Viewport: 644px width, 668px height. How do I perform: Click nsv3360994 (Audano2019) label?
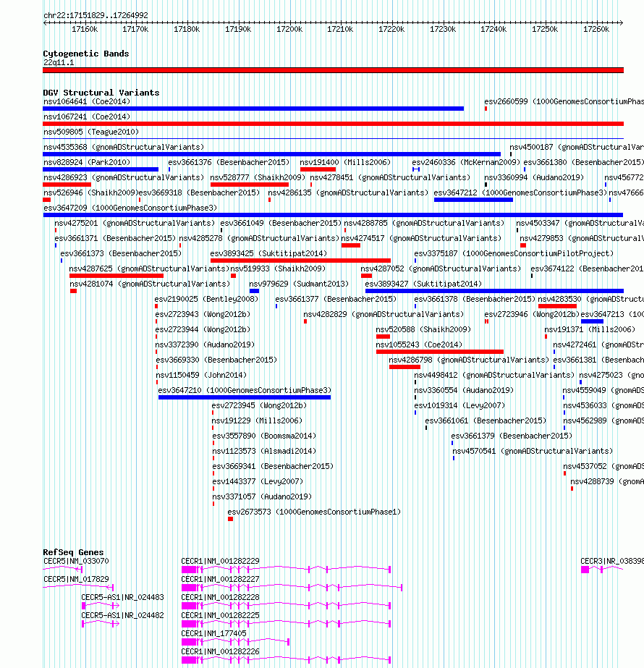tap(534, 177)
